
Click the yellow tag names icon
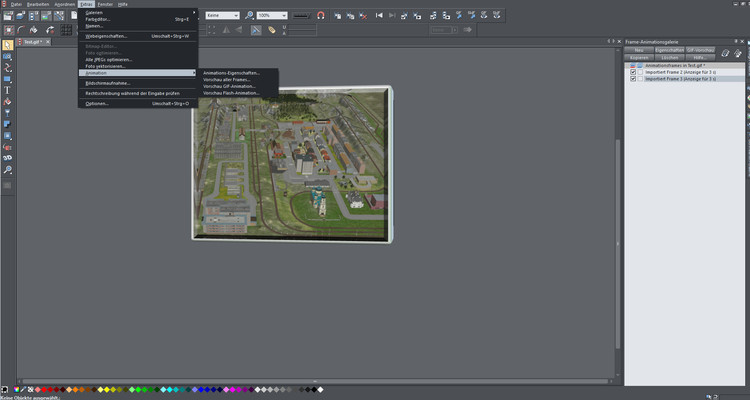click(272, 30)
